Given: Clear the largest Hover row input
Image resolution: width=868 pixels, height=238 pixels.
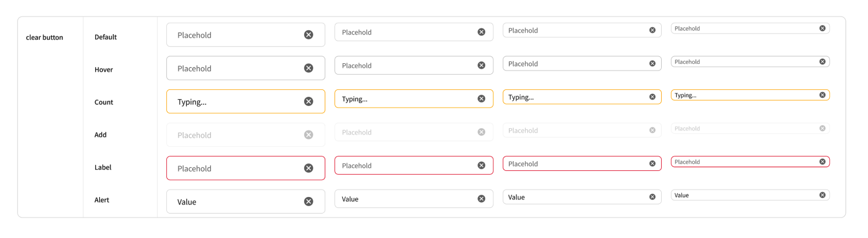Looking at the screenshot, I should tap(309, 68).
